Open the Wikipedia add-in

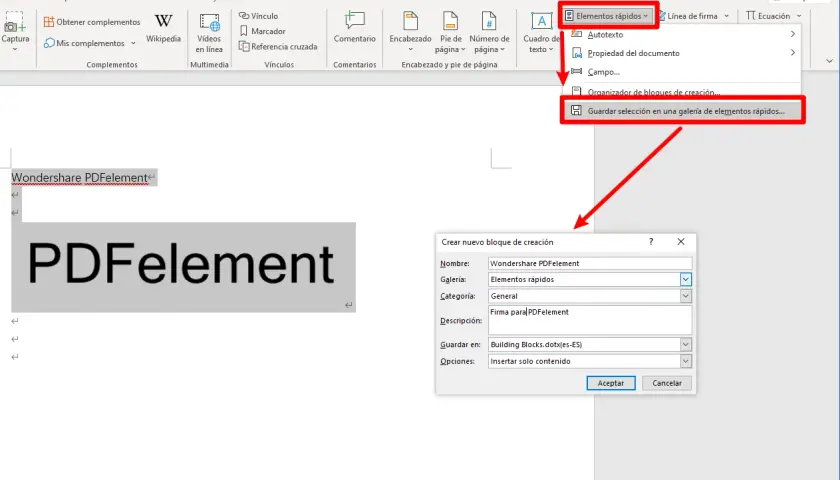(163, 28)
